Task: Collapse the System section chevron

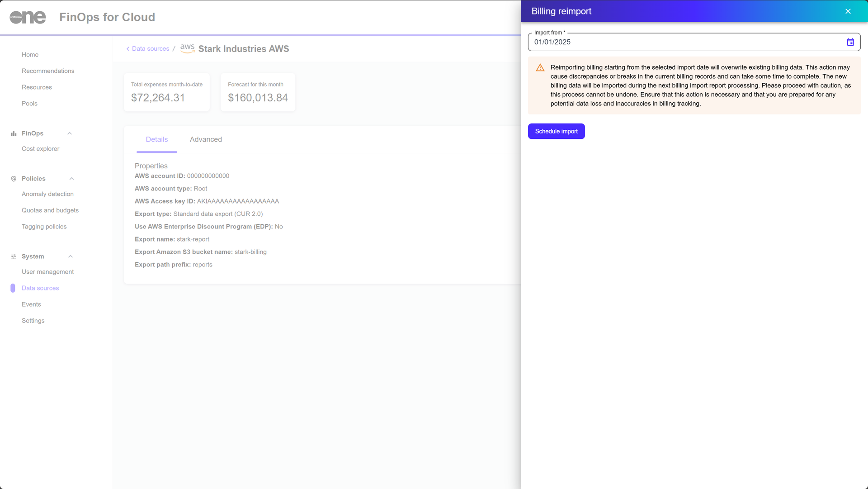Action: click(x=71, y=256)
